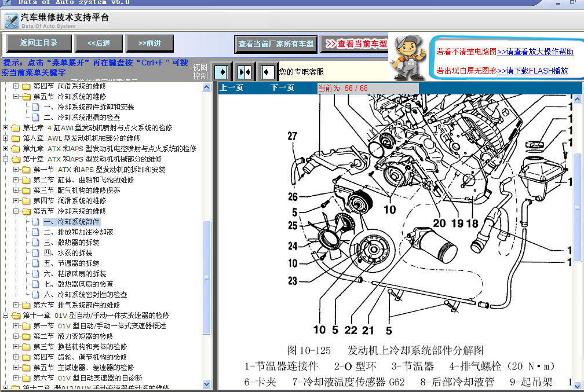Go back with the <<后退 button

click(98, 43)
